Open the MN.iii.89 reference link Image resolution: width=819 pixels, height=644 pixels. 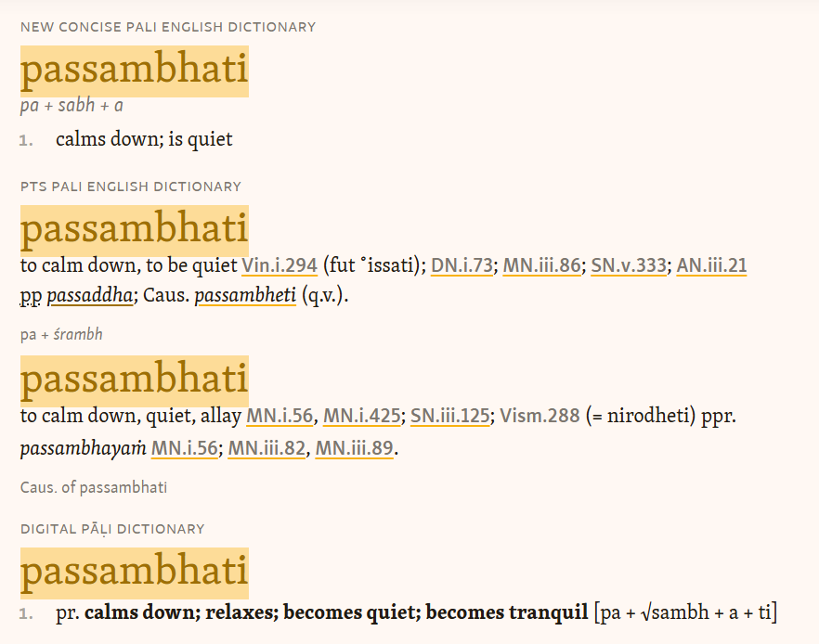point(354,448)
